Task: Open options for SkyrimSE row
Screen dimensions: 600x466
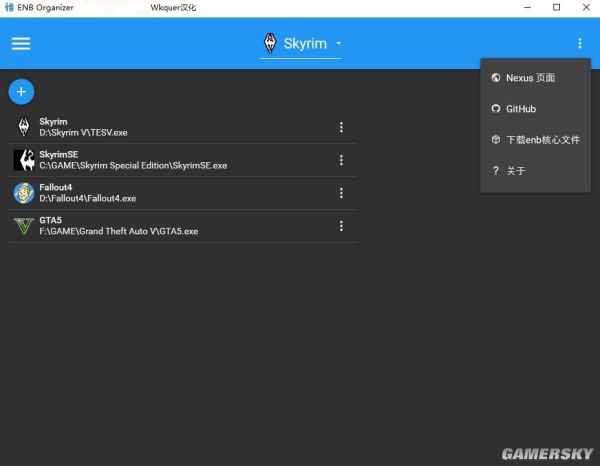Action: coord(341,160)
